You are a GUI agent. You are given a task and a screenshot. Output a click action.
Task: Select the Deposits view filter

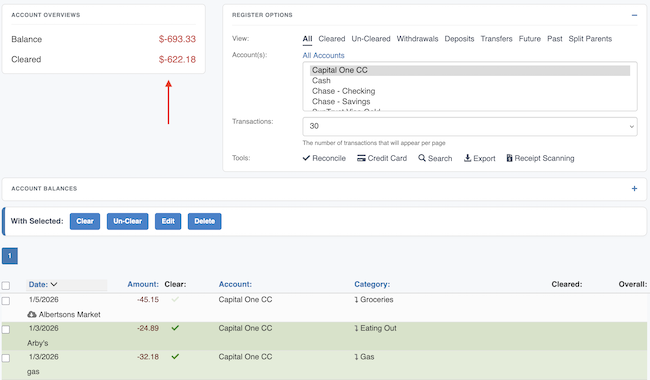tap(459, 39)
